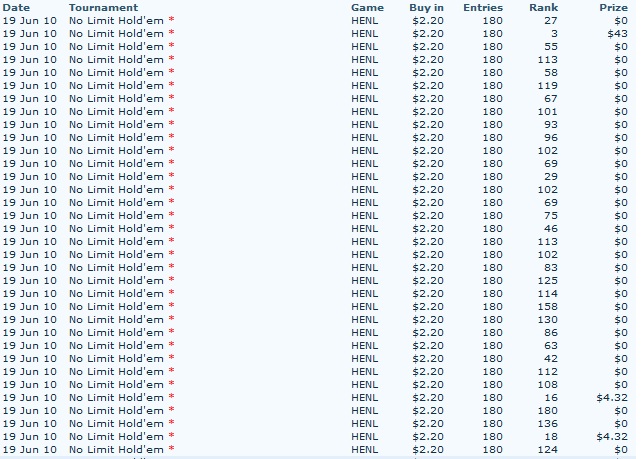Select the rank value 136
The height and width of the screenshot is (459, 643).
(547, 424)
